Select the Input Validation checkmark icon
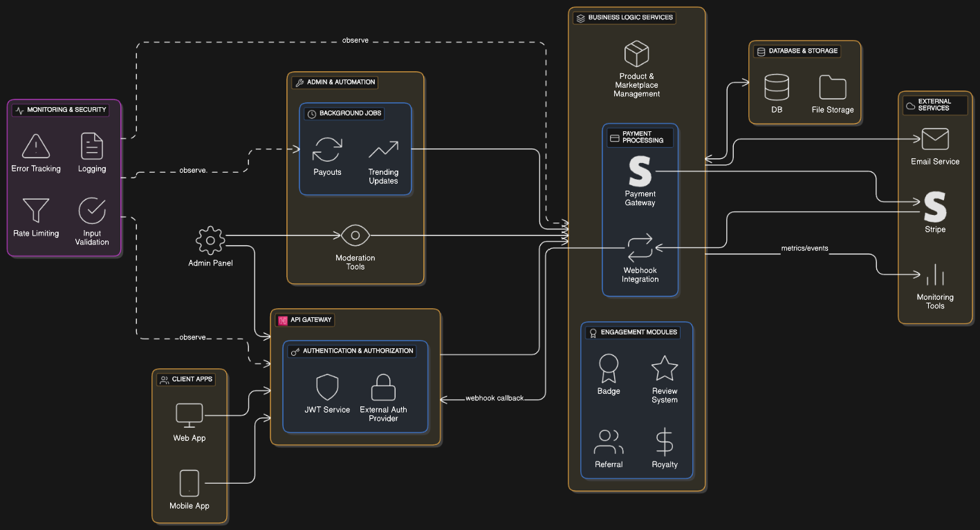The image size is (980, 530). (x=92, y=211)
